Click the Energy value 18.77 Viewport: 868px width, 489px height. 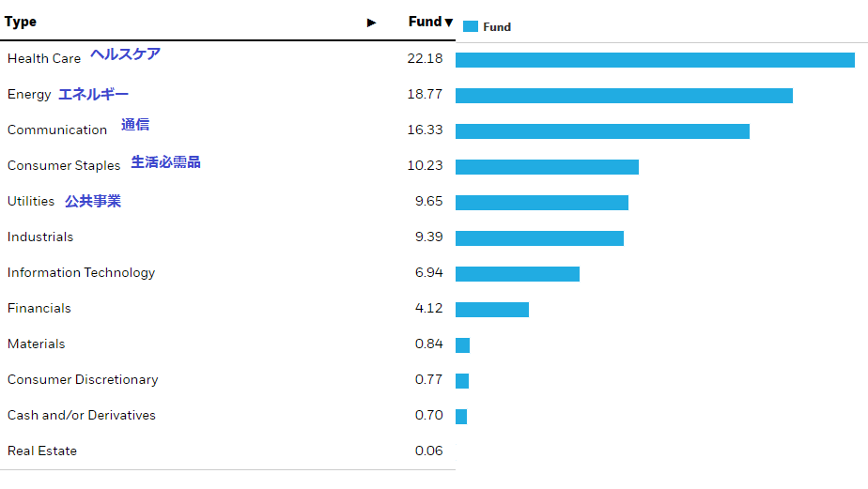(x=425, y=95)
